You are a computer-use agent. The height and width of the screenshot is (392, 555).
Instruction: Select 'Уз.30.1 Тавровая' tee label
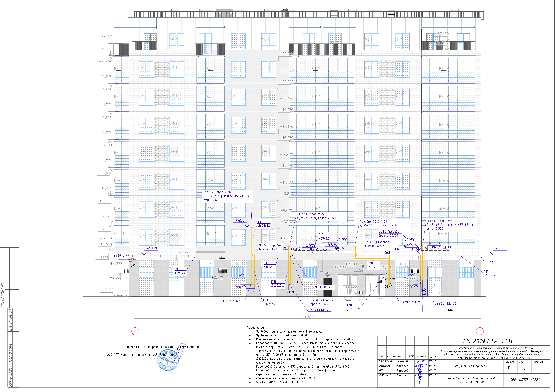pyautogui.click(x=377, y=242)
